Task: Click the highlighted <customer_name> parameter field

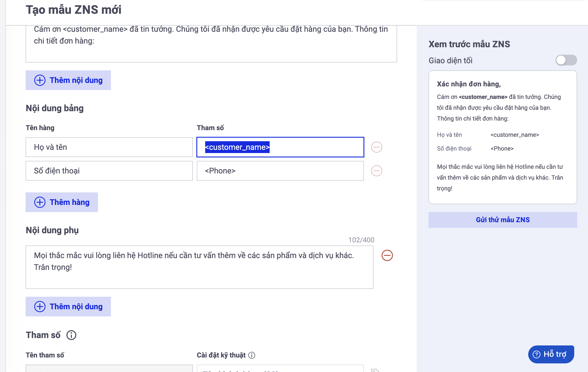Action: tap(280, 147)
